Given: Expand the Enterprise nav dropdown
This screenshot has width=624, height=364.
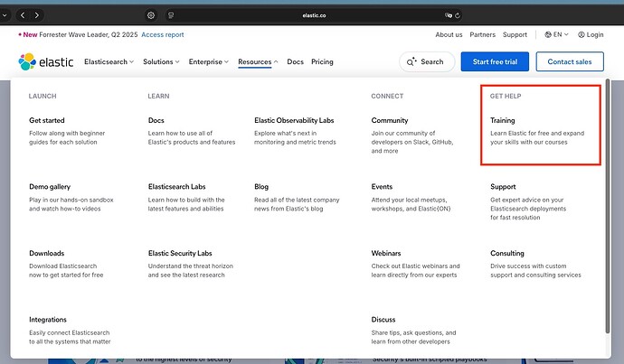Looking at the screenshot, I should (209, 61).
